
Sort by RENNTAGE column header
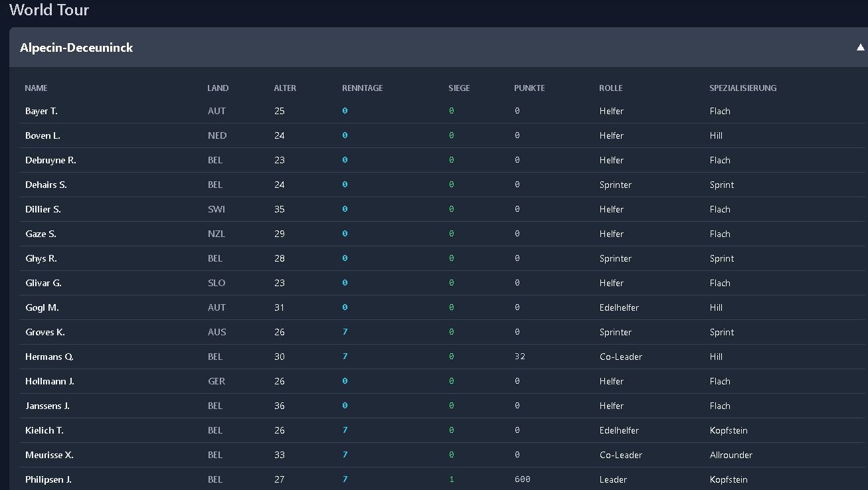(x=362, y=88)
